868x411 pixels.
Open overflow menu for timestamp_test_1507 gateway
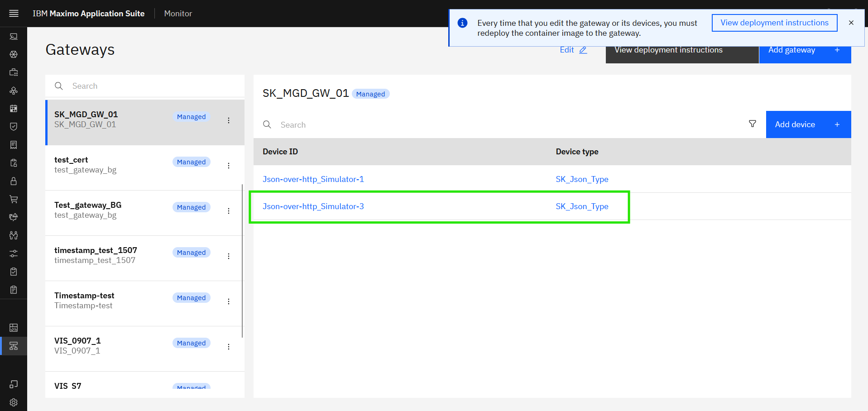tap(229, 256)
